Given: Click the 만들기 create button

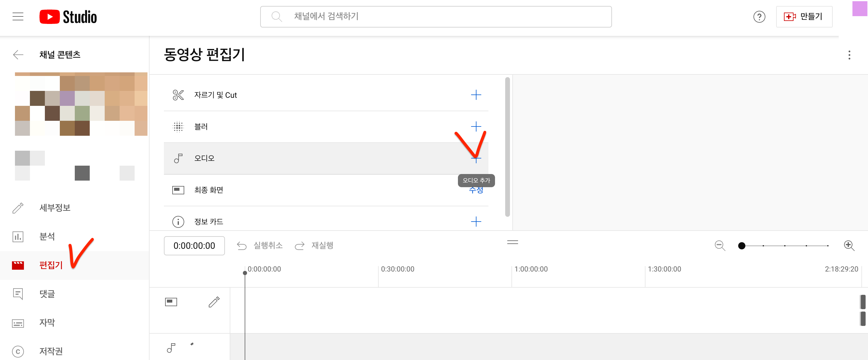Looking at the screenshot, I should (x=804, y=16).
